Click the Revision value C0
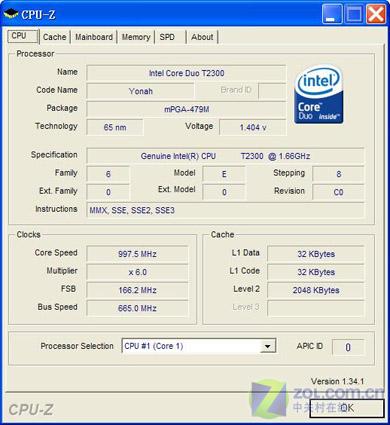 coord(338,192)
